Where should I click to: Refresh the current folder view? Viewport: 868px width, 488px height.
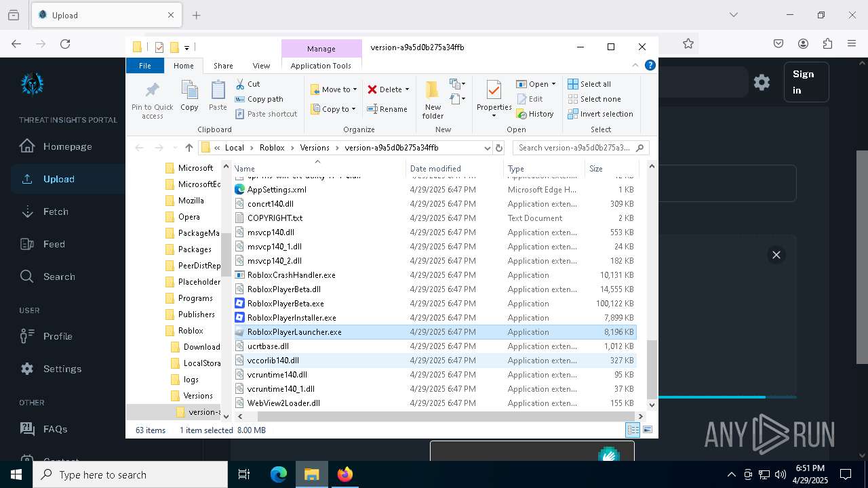(x=499, y=148)
